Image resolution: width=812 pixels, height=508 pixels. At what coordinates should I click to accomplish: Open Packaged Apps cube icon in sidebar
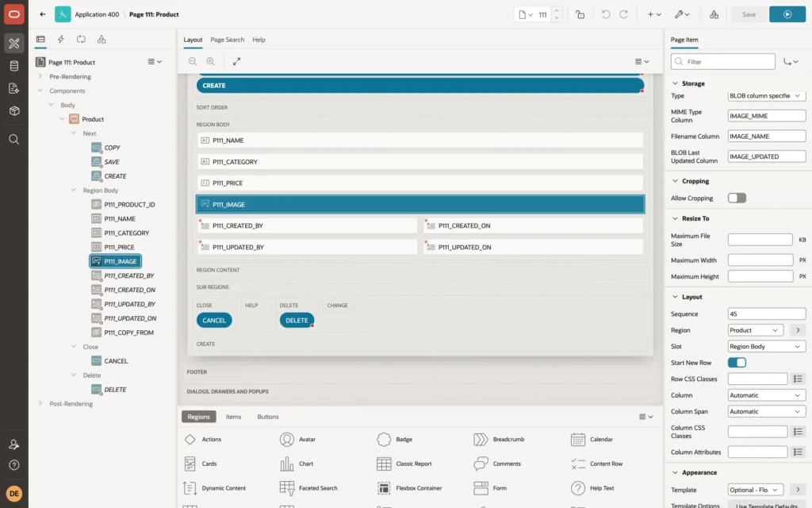point(14,110)
